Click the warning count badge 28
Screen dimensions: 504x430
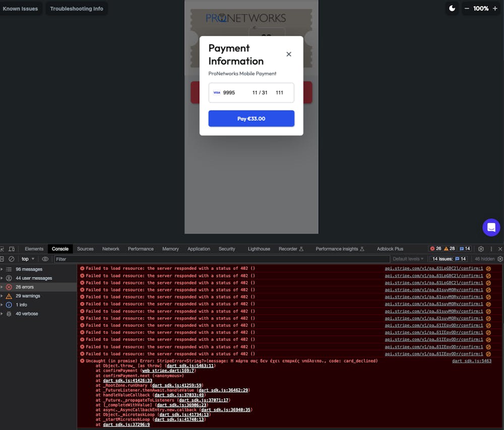(450, 249)
